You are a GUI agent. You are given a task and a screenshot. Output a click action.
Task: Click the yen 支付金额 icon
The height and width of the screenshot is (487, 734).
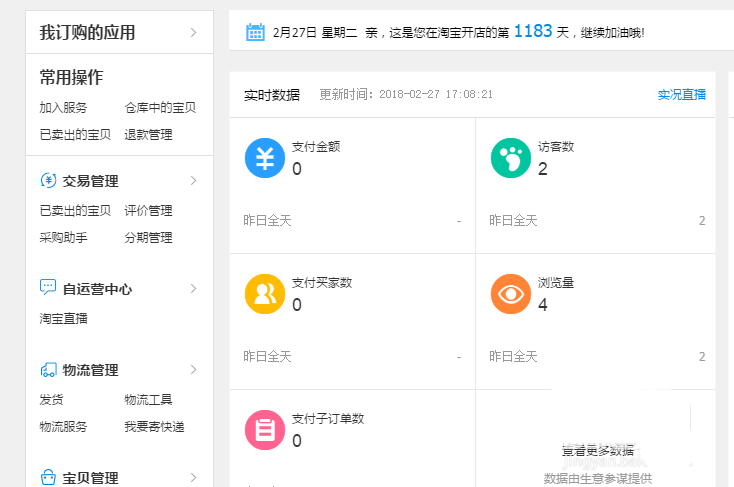(x=265, y=158)
